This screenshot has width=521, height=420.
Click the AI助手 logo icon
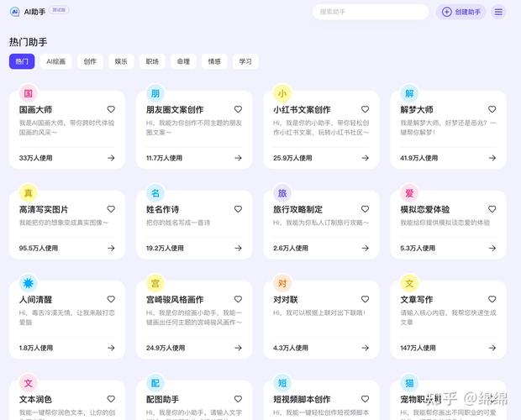14,12
